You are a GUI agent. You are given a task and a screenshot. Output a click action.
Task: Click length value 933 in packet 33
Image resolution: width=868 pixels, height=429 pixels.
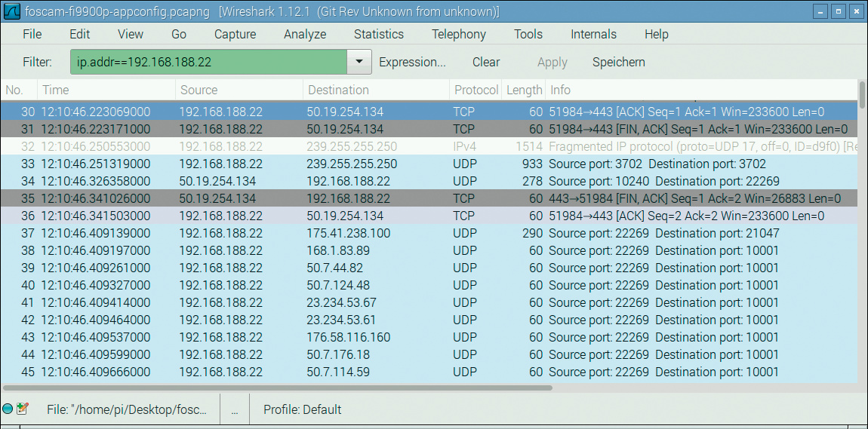pos(532,164)
